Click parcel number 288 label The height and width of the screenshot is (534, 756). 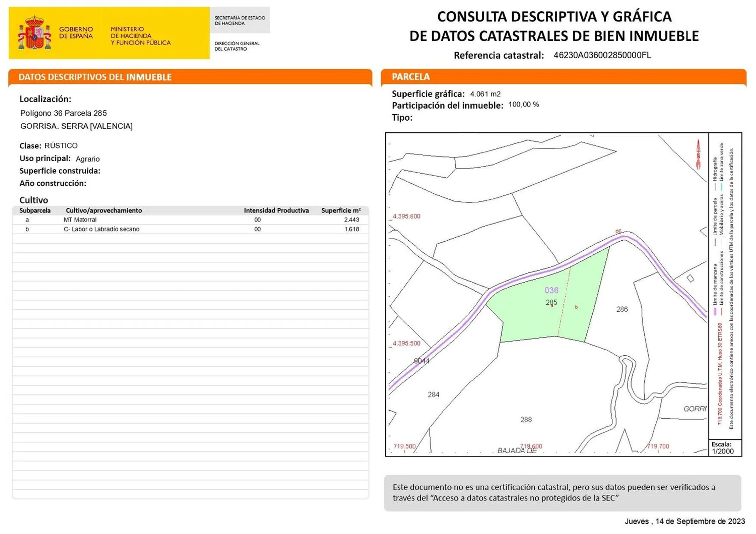click(x=525, y=419)
